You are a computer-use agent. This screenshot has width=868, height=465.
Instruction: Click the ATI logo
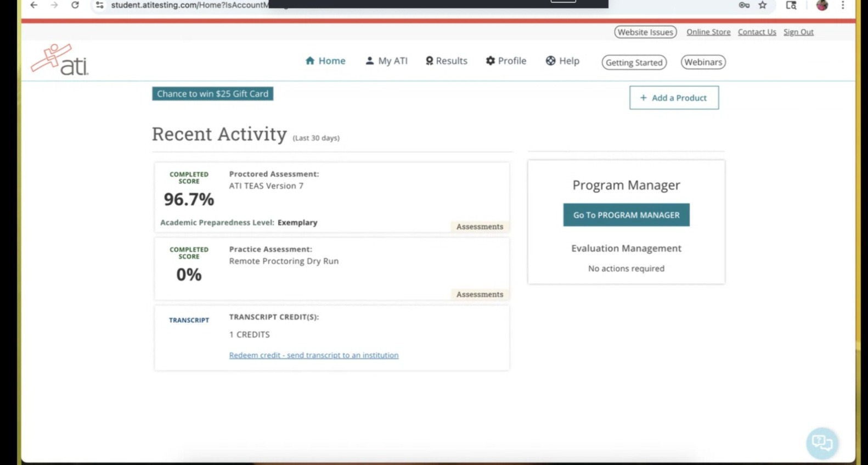point(59,59)
